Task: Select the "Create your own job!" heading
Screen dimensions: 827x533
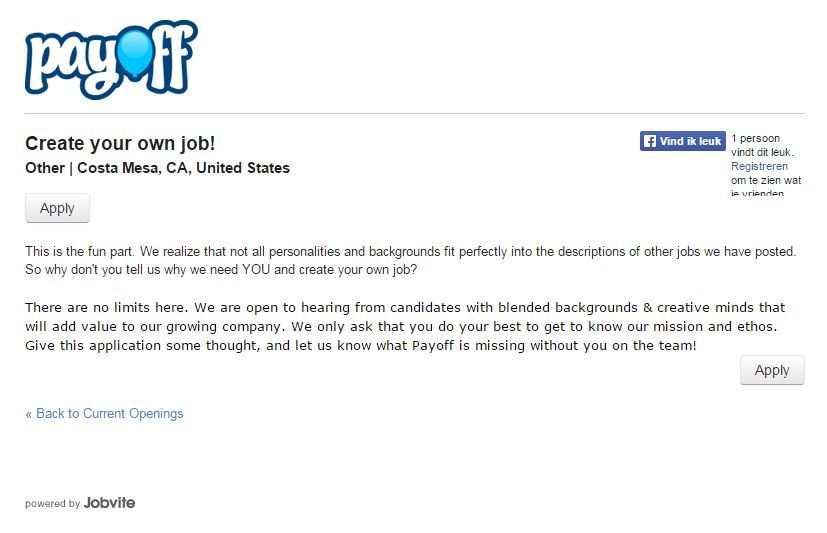Action: (120, 143)
